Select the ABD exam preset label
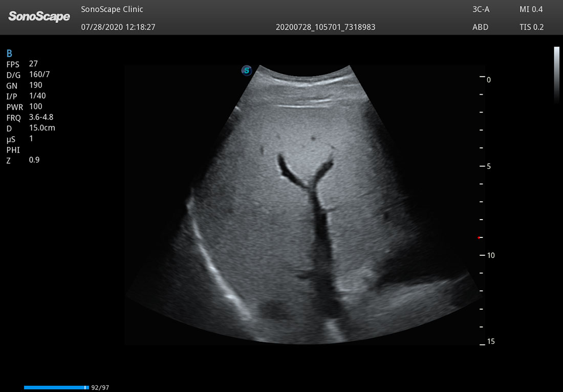This screenshot has width=563, height=392. click(480, 27)
